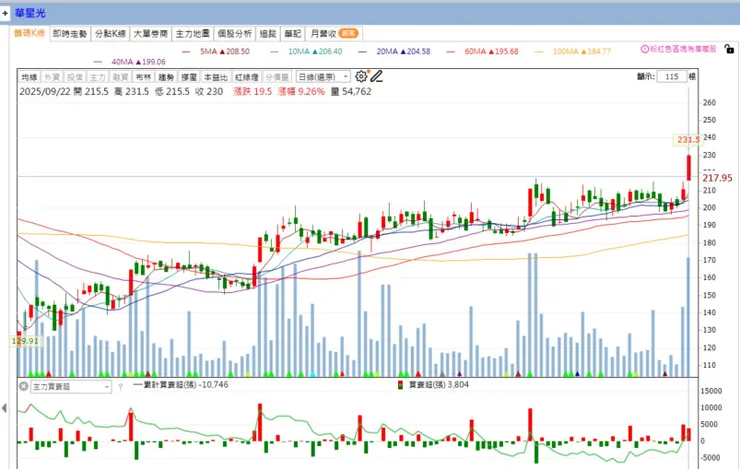Open the 日線(還原) period dropdown
Screen dimensions: 740x469
click(323, 76)
